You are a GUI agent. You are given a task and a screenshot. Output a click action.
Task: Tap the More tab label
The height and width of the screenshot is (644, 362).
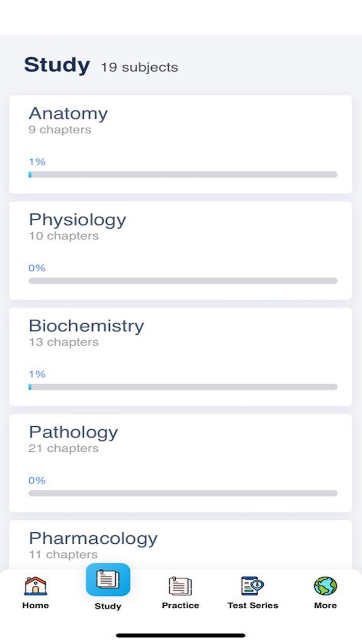click(x=325, y=605)
